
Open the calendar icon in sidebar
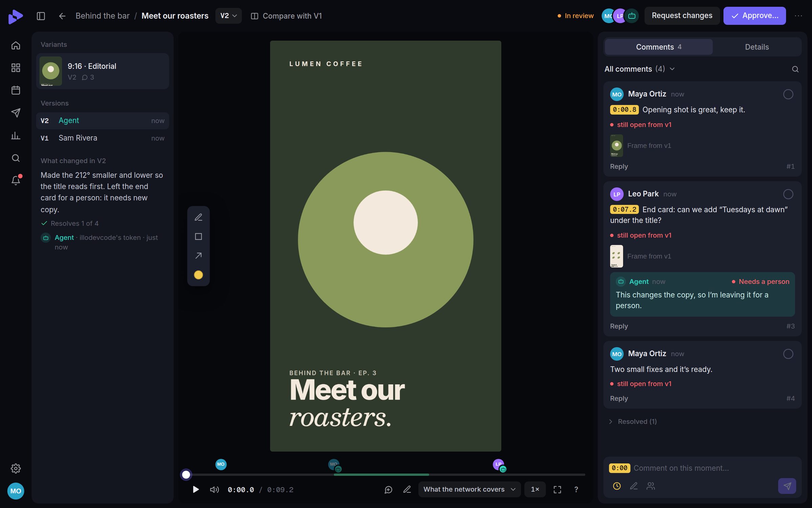click(x=16, y=90)
